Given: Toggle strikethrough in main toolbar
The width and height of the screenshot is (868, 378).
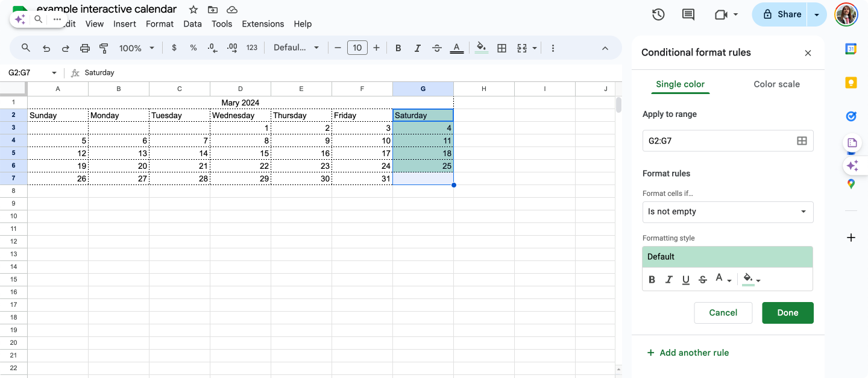Looking at the screenshot, I should (437, 48).
